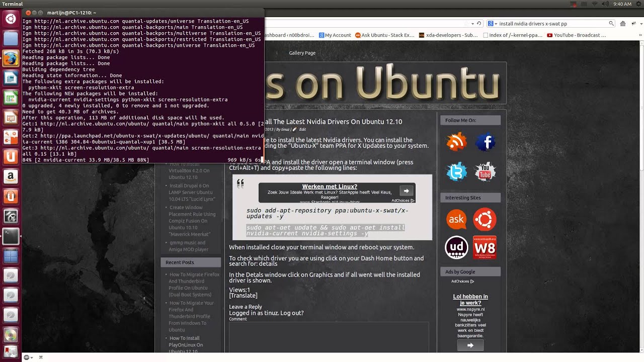This screenshot has width=644, height=362.
Task: Click the AdChoices label in sidebar ad
Action: tap(462, 282)
